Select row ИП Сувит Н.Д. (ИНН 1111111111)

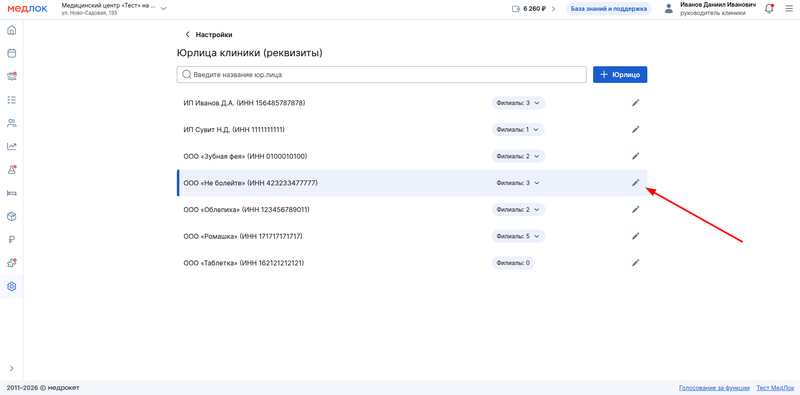(x=412, y=130)
